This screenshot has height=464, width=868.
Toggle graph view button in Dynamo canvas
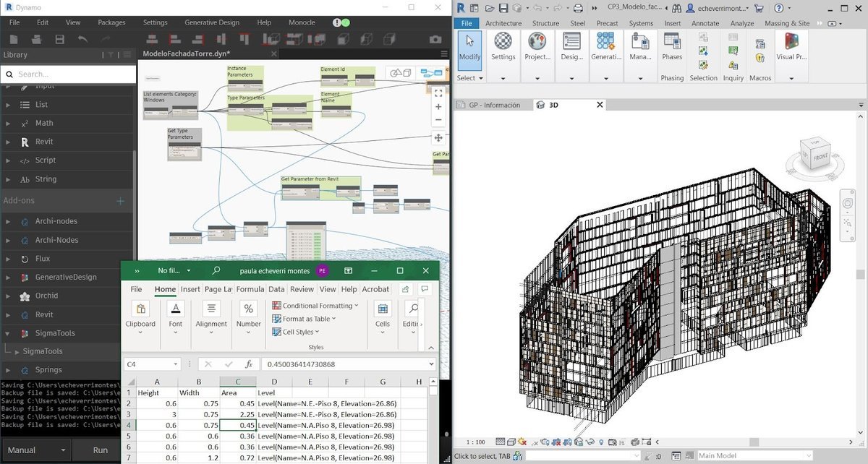pos(432,72)
